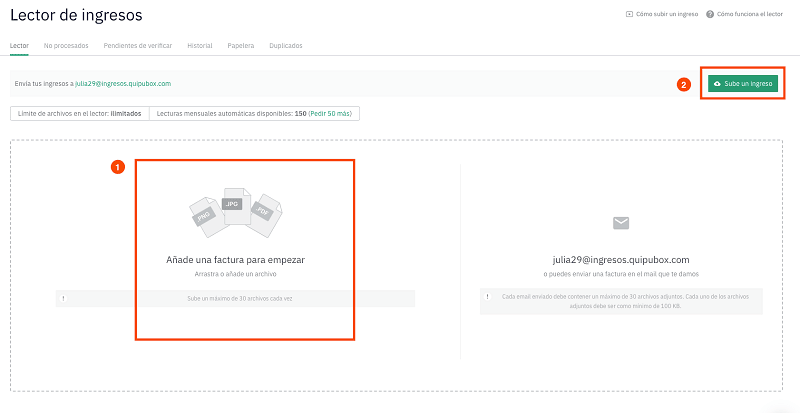Select the Lector tab
Screen dimensions: 800x413
19,45
